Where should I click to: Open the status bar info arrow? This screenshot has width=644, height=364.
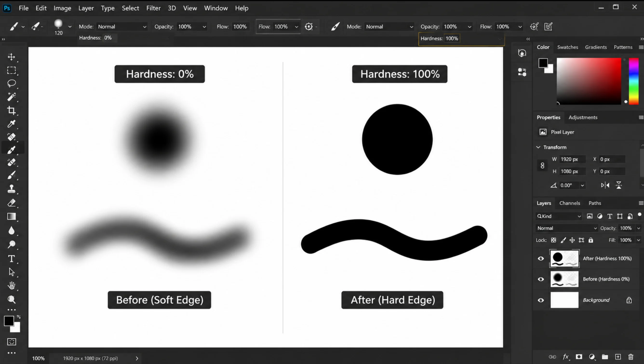point(137,358)
